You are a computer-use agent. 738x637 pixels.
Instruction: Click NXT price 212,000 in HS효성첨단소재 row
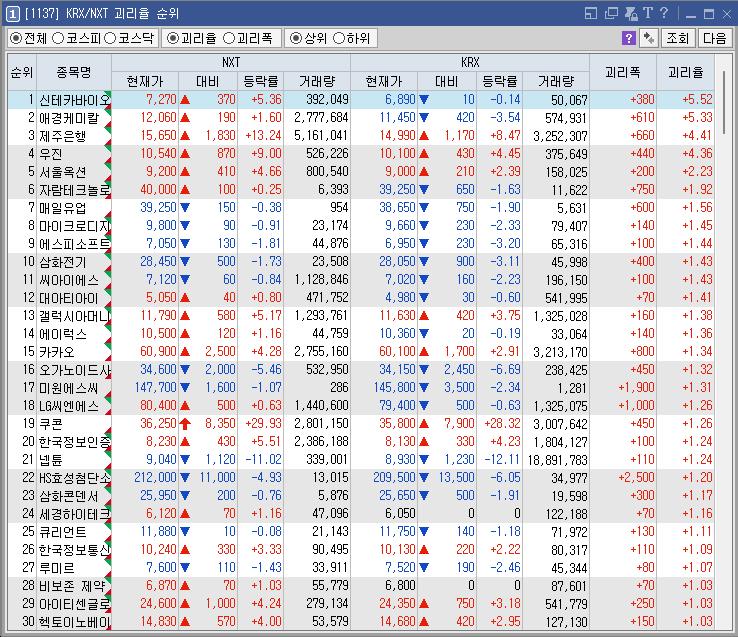[x=155, y=477]
